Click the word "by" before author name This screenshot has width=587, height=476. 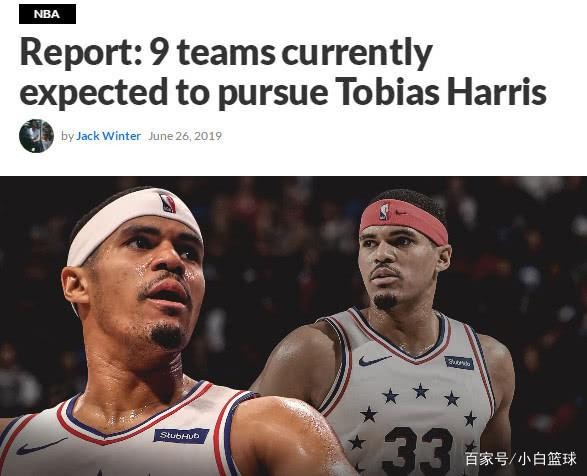pos(67,136)
